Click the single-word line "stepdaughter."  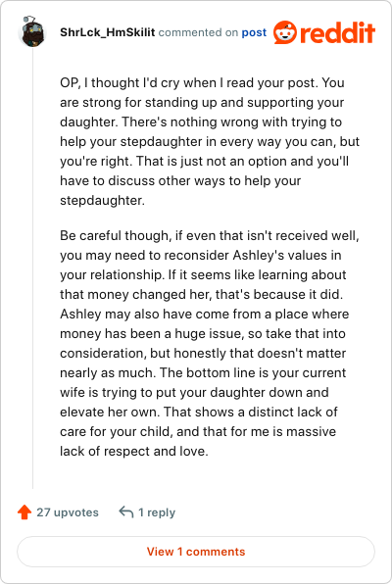pyautogui.click(x=103, y=200)
